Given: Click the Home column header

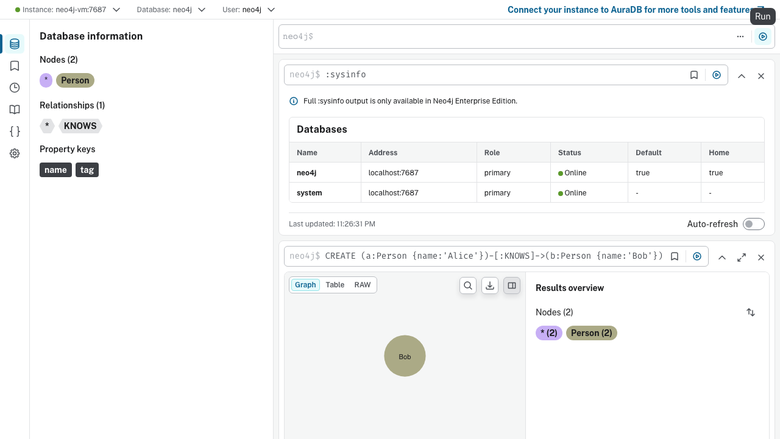Looking at the screenshot, I should click(719, 153).
